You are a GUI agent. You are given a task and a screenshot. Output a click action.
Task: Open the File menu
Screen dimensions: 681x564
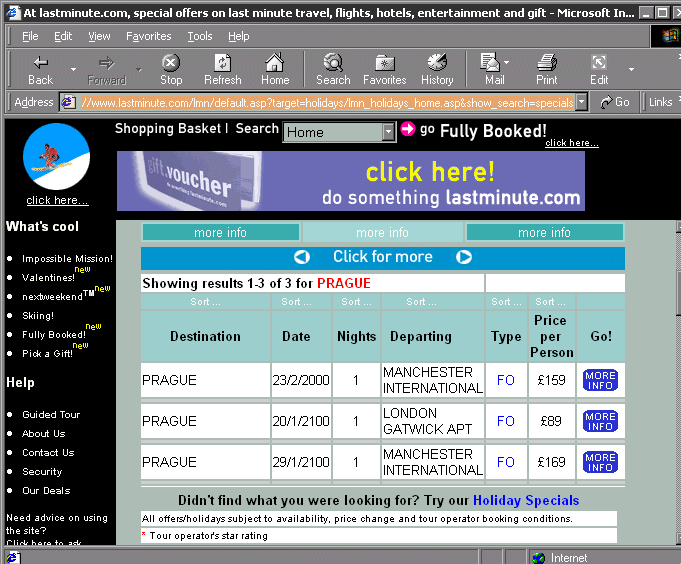coord(30,36)
